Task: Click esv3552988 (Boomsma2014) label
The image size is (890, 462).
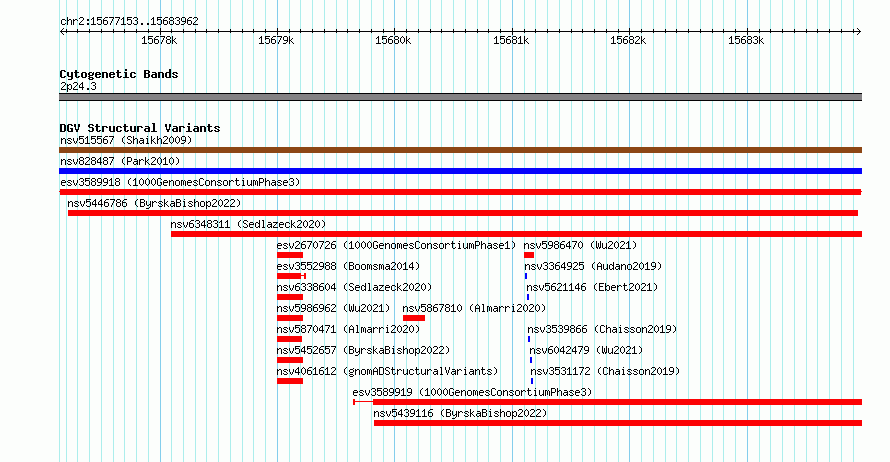Action: click(x=348, y=266)
